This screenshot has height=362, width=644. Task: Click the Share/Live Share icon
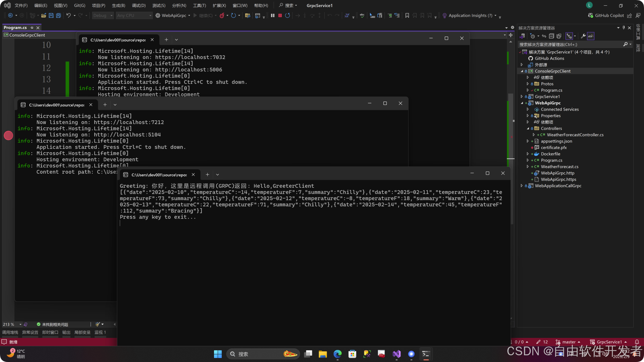630,15
